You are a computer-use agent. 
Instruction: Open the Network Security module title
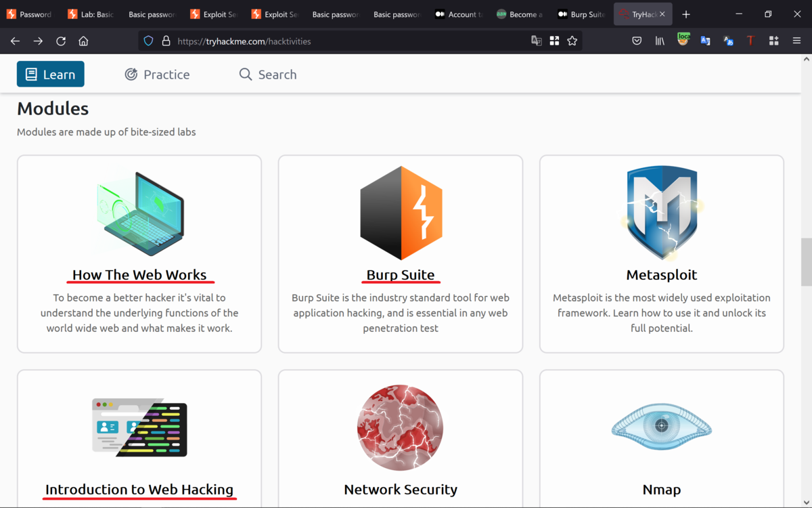click(401, 490)
